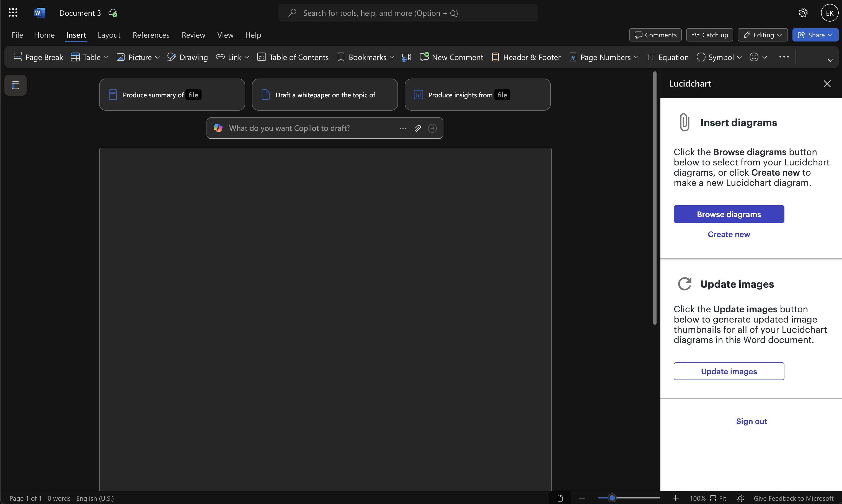The height and width of the screenshot is (504, 842).
Task: Expand the Picture dropdown
Action: 157,57
